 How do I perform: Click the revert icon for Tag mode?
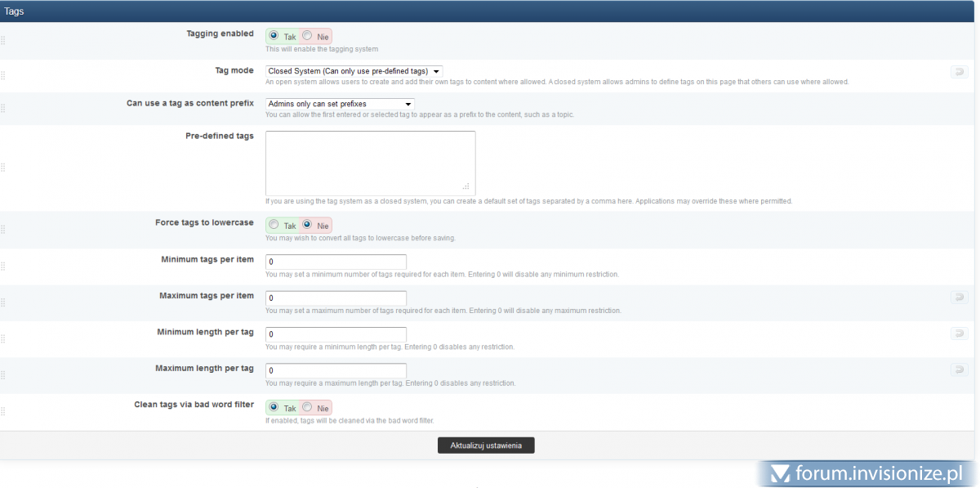pos(959,72)
